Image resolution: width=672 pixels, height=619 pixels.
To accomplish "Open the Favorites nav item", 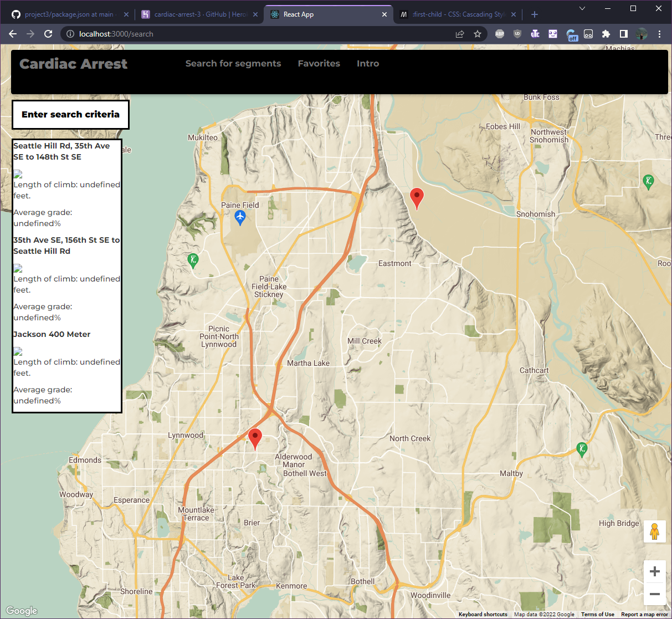I will pos(319,64).
